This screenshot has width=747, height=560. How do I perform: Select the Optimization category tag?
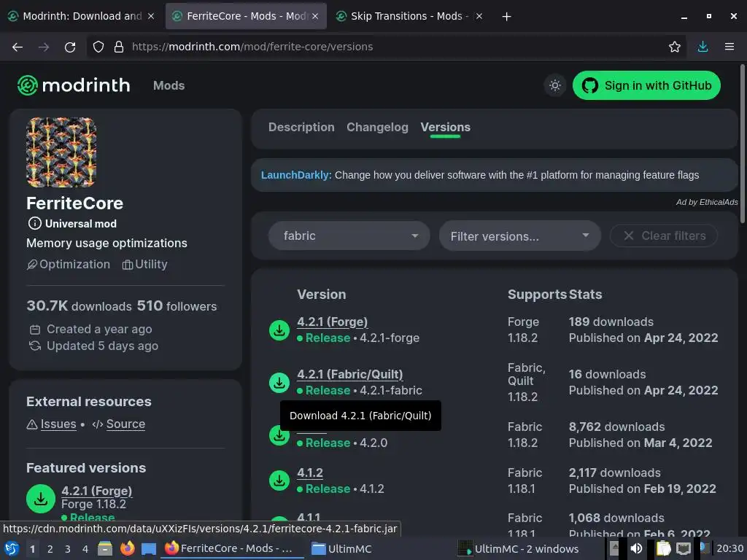69,264
